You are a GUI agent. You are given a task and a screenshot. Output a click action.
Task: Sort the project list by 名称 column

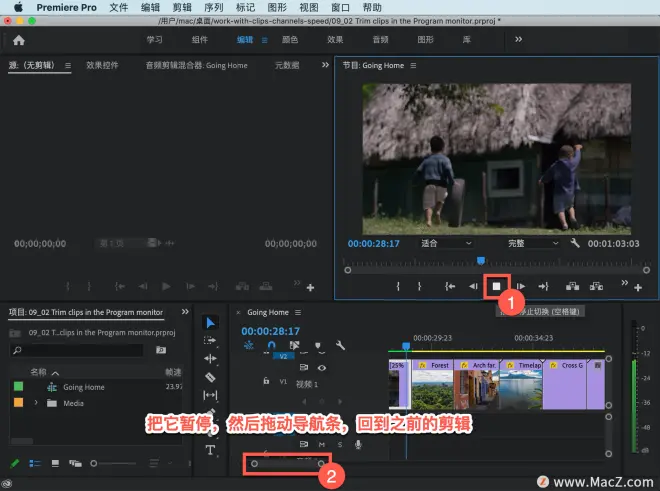[x=38, y=372]
